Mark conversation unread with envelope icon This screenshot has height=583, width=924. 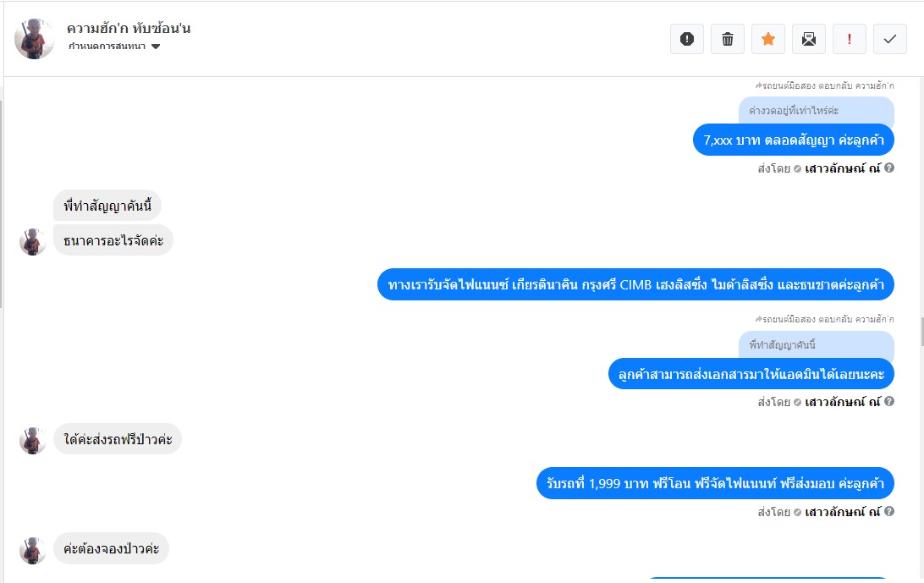pyautogui.click(x=809, y=39)
